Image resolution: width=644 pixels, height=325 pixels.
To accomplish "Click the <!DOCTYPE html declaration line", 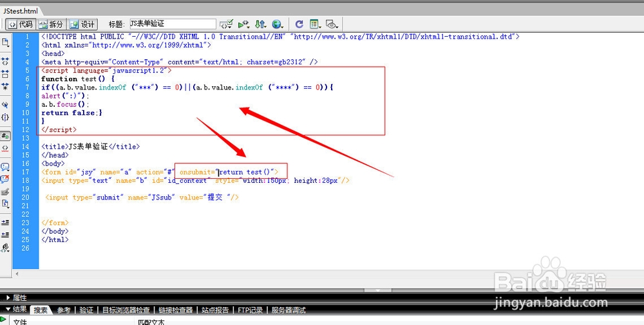I will coord(280,37).
